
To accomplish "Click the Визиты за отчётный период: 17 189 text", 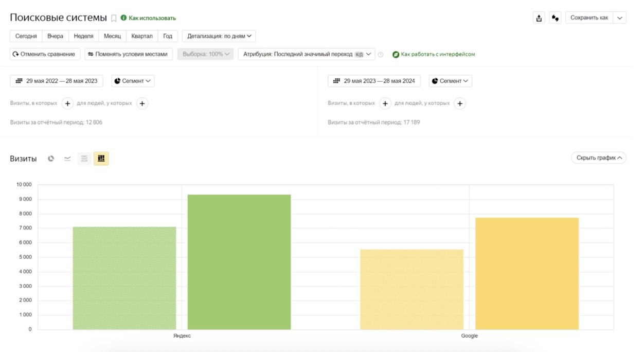I will point(374,122).
